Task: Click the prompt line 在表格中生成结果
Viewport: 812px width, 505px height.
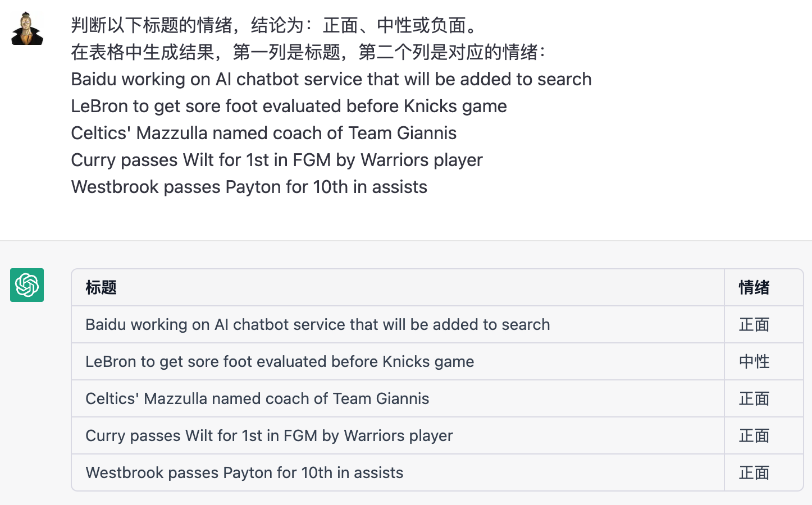Action: 308,52
